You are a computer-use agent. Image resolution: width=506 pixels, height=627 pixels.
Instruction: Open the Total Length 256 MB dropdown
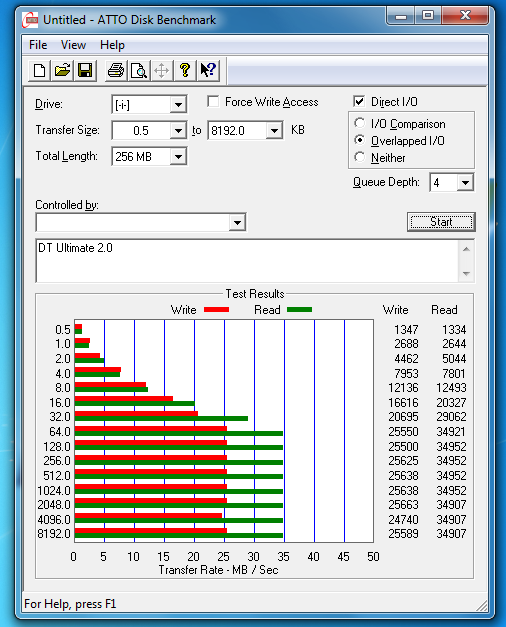(178, 156)
